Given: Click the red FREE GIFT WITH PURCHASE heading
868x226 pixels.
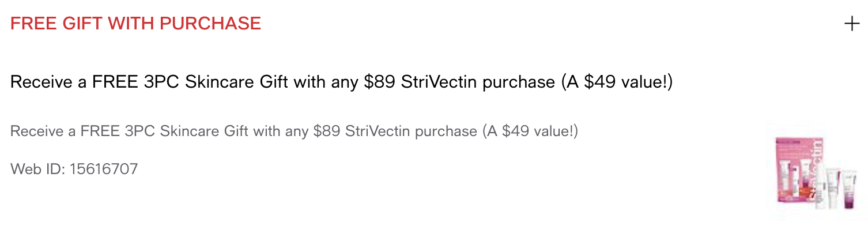Looking at the screenshot, I should 136,24.
